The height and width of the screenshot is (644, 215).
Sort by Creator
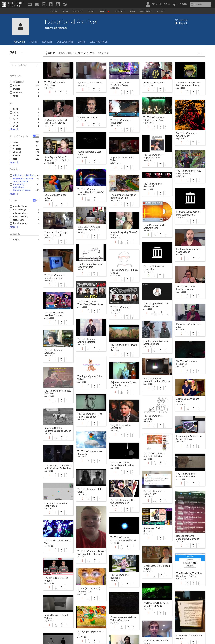pyautogui.click(x=103, y=53)
